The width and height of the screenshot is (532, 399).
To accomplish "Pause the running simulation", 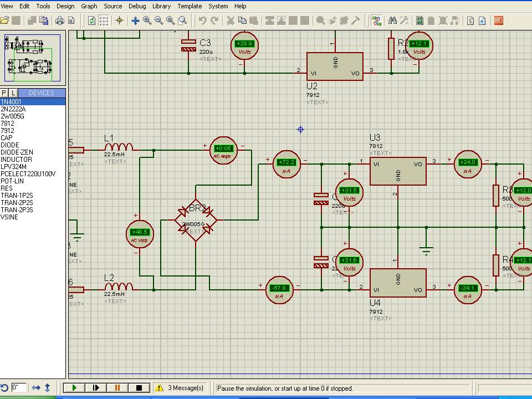I will (x=117, y=388).
